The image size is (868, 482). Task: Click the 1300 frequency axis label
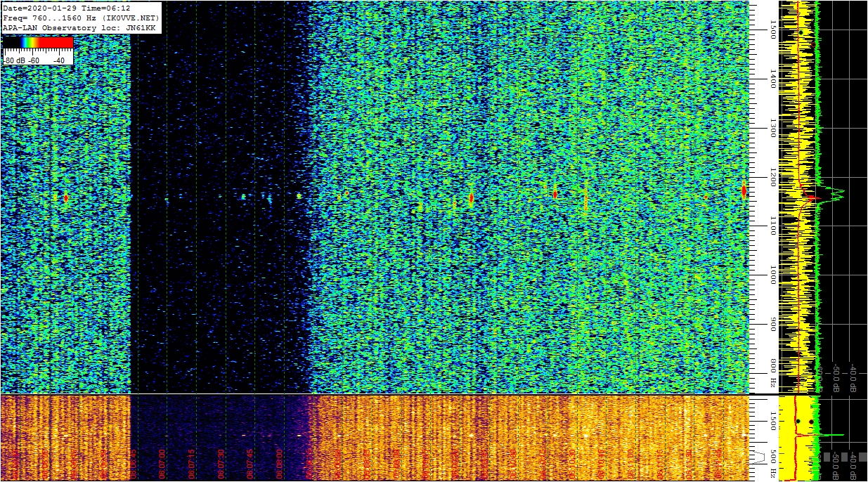[x=772, y=128]
